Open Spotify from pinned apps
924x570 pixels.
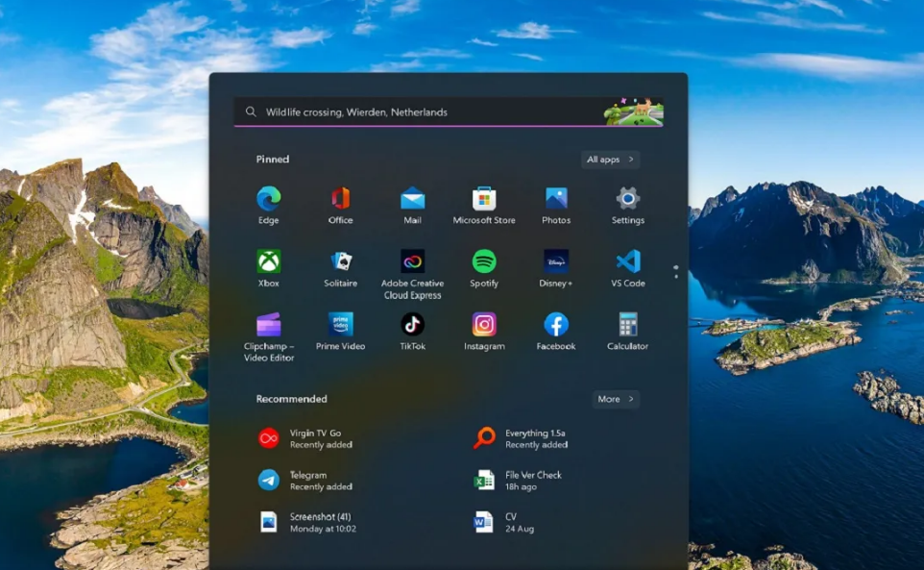pos(484,268)
